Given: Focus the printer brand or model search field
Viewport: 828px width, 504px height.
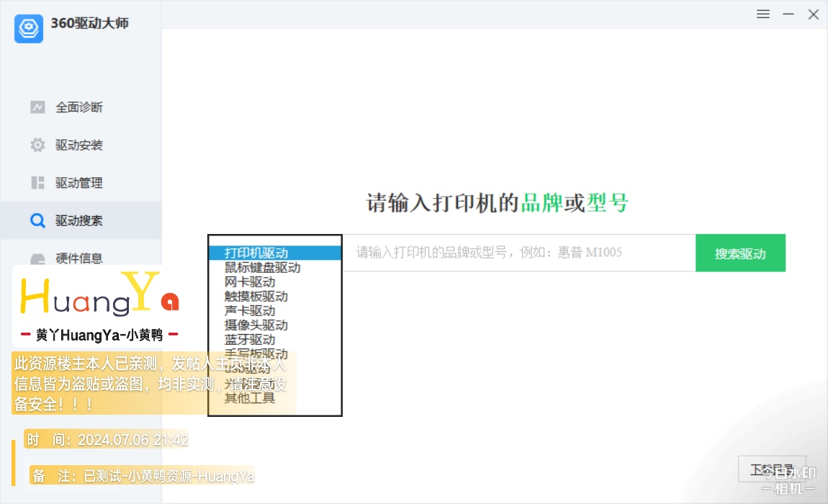Looking at the screenshot, I should tap(519, 253).
